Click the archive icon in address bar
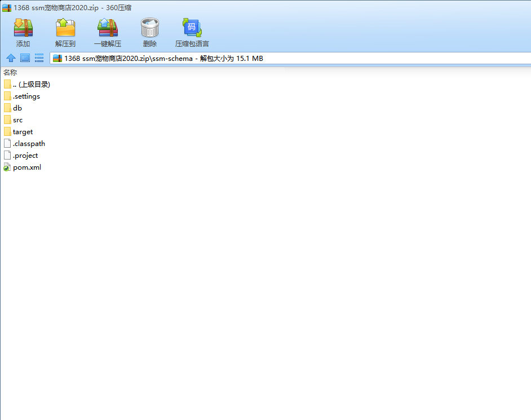Viewport: 531px width, 420px height. coord(57,58)
